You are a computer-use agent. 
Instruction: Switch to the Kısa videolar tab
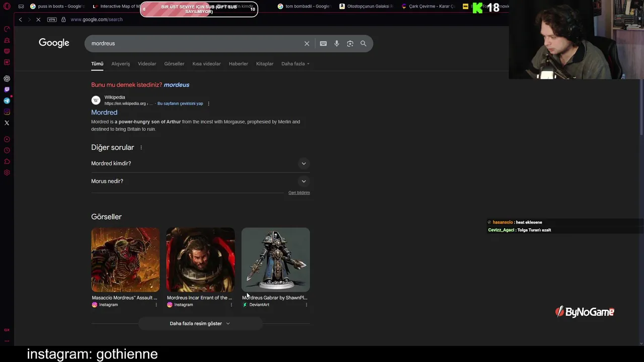point(206,64)
